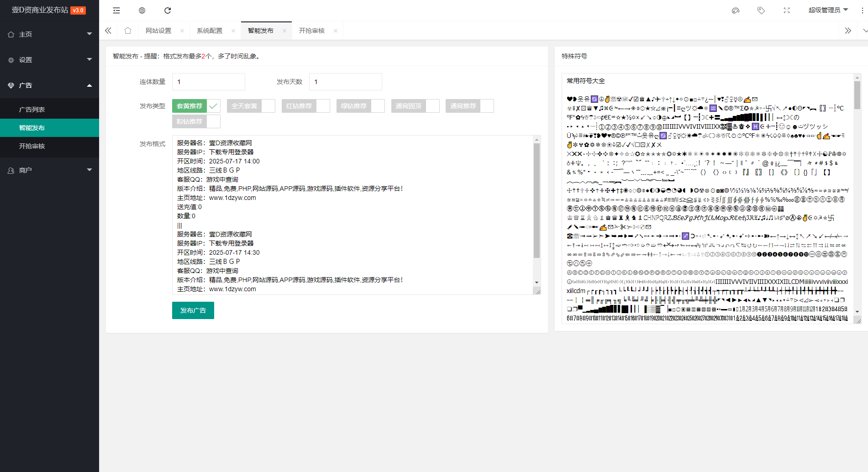Click the 设置 gear icon in sidebar
Viewport: 868px width, 472px height.
[11, 60]
